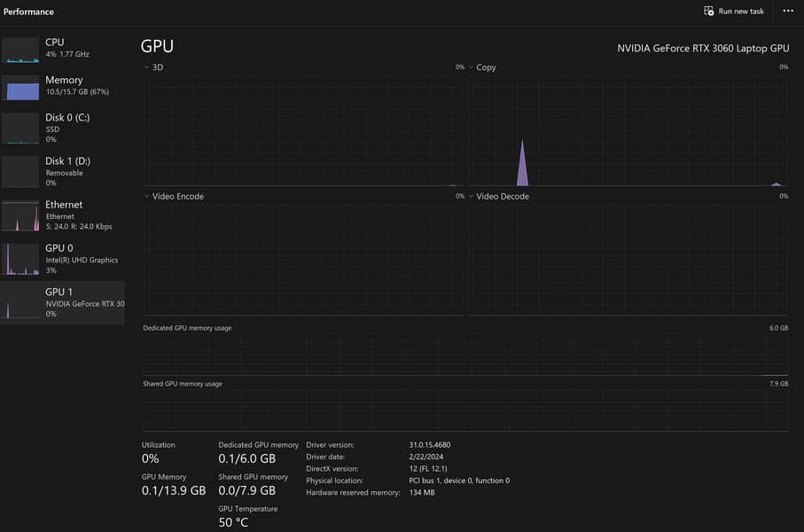Click the Shared GPU memory usage graph
The image size is (804, 532).
click(x=465, y=411)
